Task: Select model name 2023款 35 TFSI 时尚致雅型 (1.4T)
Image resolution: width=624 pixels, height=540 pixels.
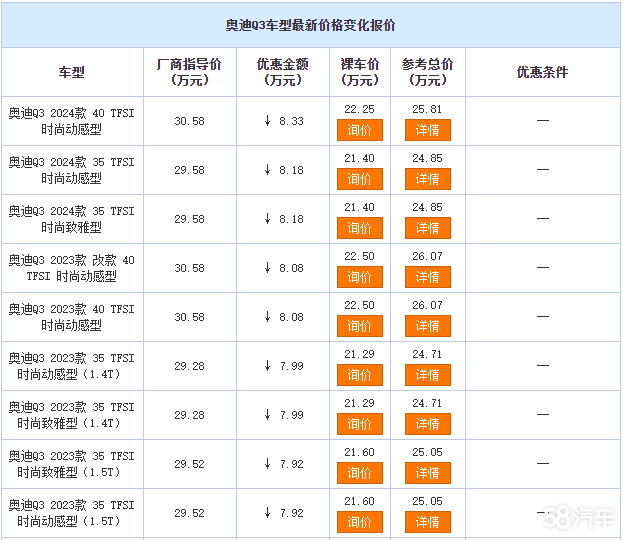Action: pyautogui.click(x=72, y=415)
